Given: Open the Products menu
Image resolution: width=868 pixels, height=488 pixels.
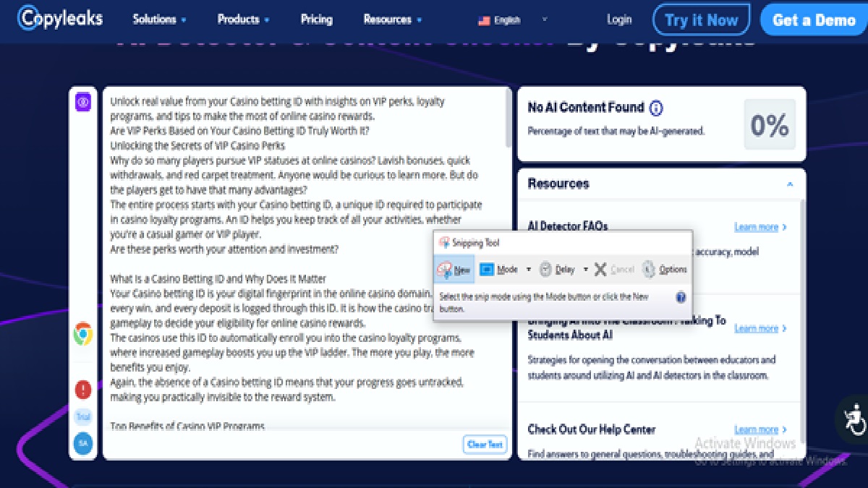Looking at the screenshot, I should (x=244, y=20).
